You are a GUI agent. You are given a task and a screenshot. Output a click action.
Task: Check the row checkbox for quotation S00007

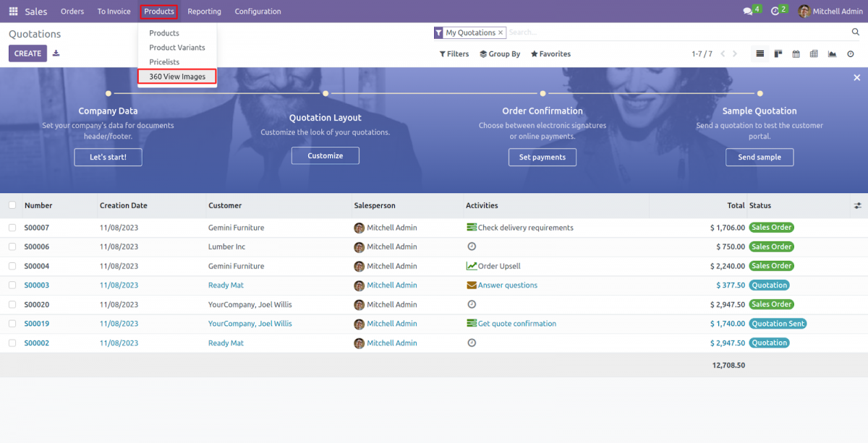12,227
